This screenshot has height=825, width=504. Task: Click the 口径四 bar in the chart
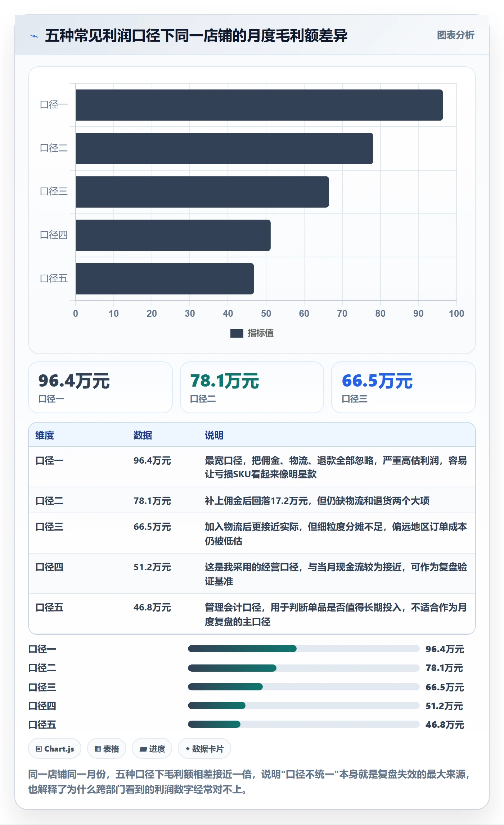(173, 235)
